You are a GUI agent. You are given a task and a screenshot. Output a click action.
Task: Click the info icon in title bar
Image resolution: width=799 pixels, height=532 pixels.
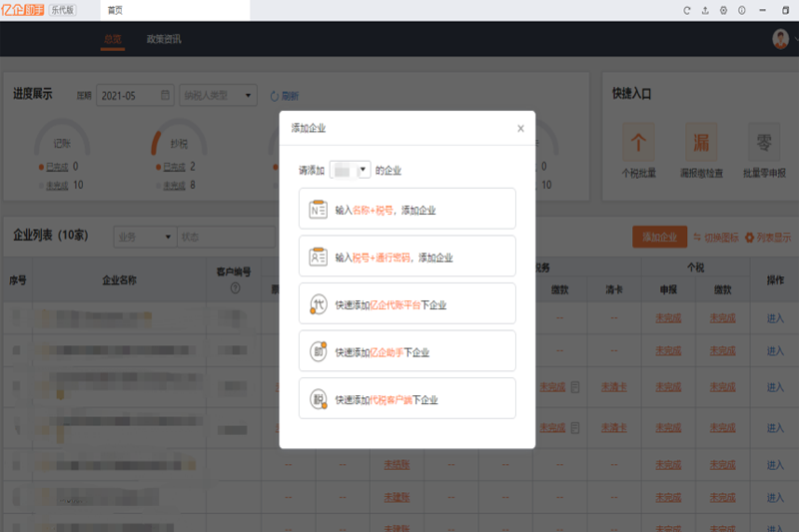tap(742, 10)
